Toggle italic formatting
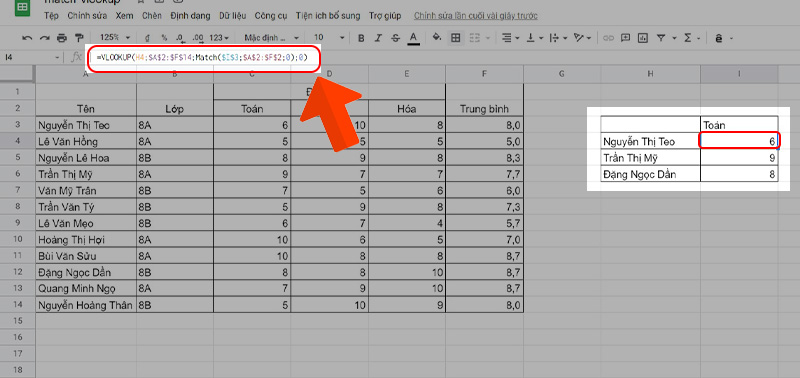 point(378,38)
